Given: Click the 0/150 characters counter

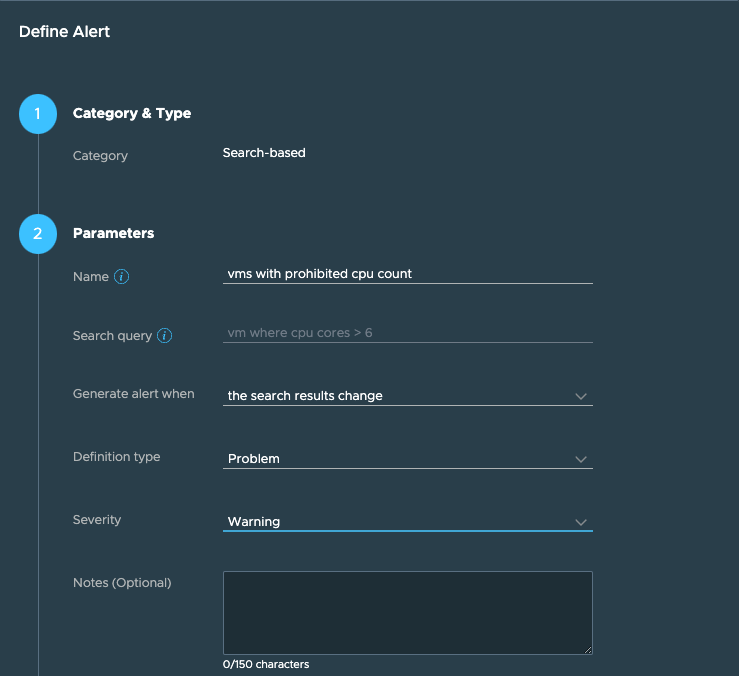Looking at the screenshot, I should point(266,664).
